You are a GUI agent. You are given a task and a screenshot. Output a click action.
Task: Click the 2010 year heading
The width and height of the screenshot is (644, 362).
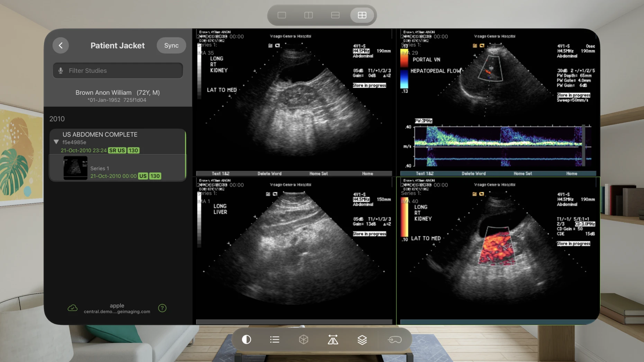click(57, 119)
